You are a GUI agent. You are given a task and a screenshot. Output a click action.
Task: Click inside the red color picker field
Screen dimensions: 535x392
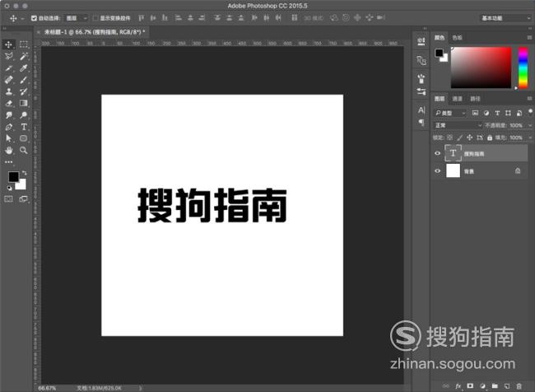(x=481, y=68)
